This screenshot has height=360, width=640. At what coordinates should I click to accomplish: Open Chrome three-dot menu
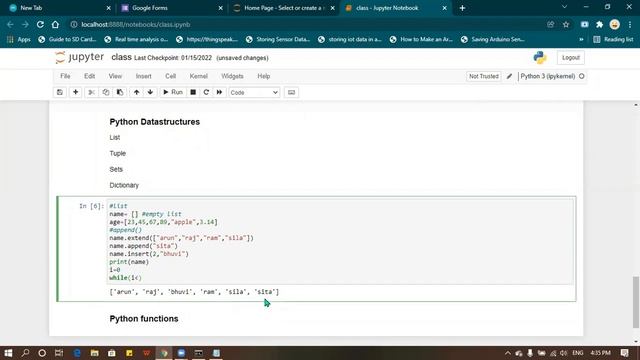(x=630, y=24)
